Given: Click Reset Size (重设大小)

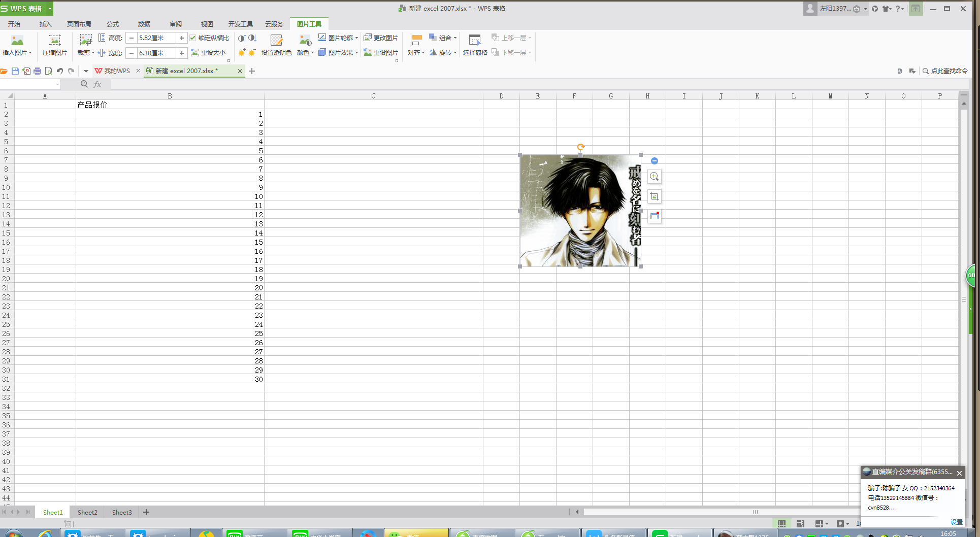Looking at the screenshot, I should [x=208, y=52].
